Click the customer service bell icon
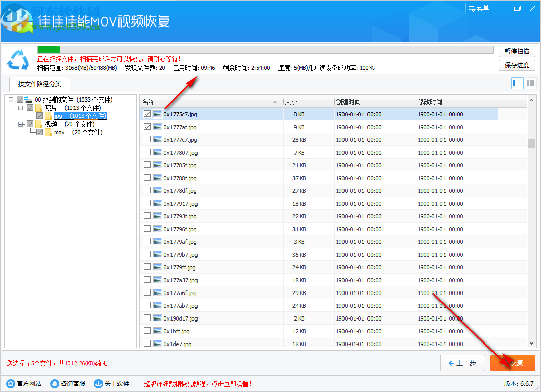Viewport: 541px width, 392px height. point(55,383)
